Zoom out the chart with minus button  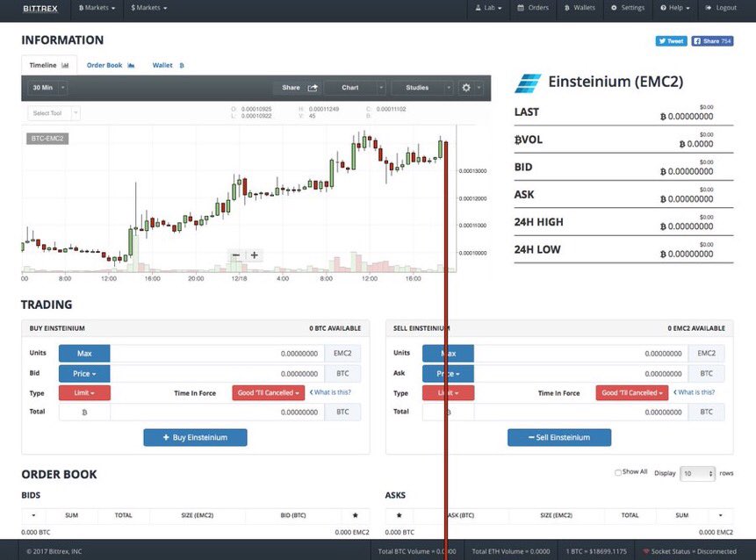[x=236, y=255]
